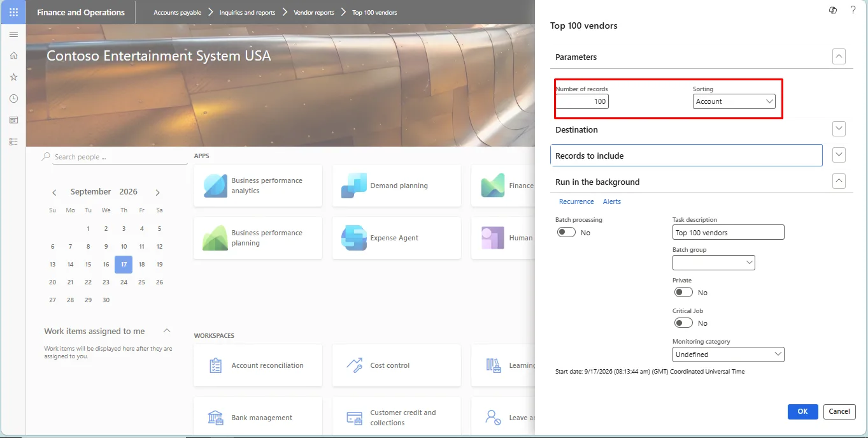
Task: Select September 17 in calendar
Action: click(124, 264)
